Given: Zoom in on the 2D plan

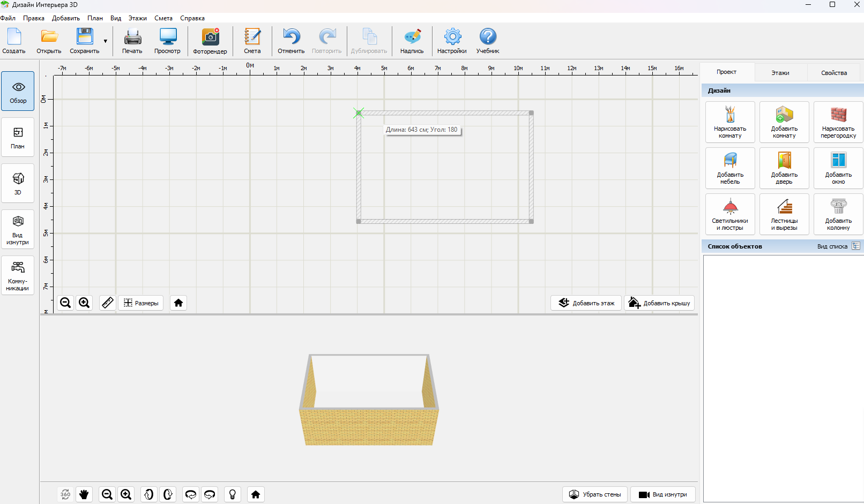Looking at the screenshot, I should 84,303.
